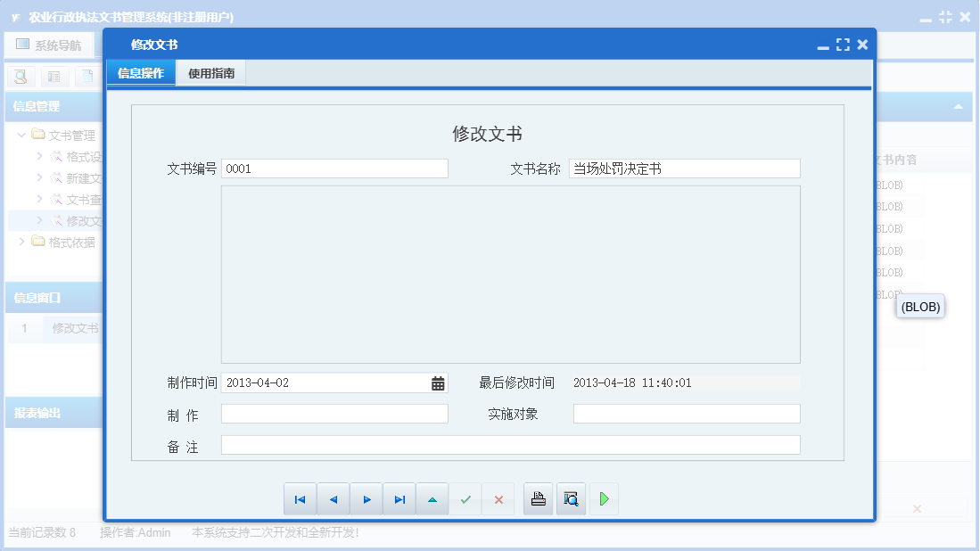Jump to the last record
This screenshot has height=551, width=980.
click(x=399, y=499)
